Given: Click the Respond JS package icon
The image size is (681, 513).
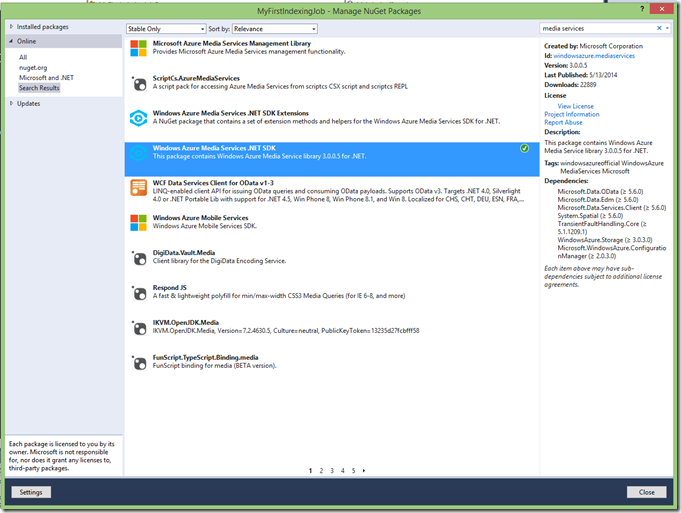Looking at the screenshot, I should 139,293.
